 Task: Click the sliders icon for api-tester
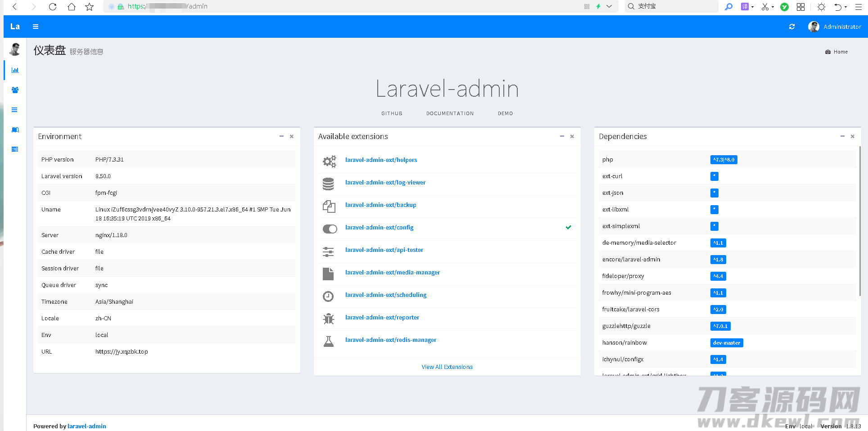click(x=328, y=252)
